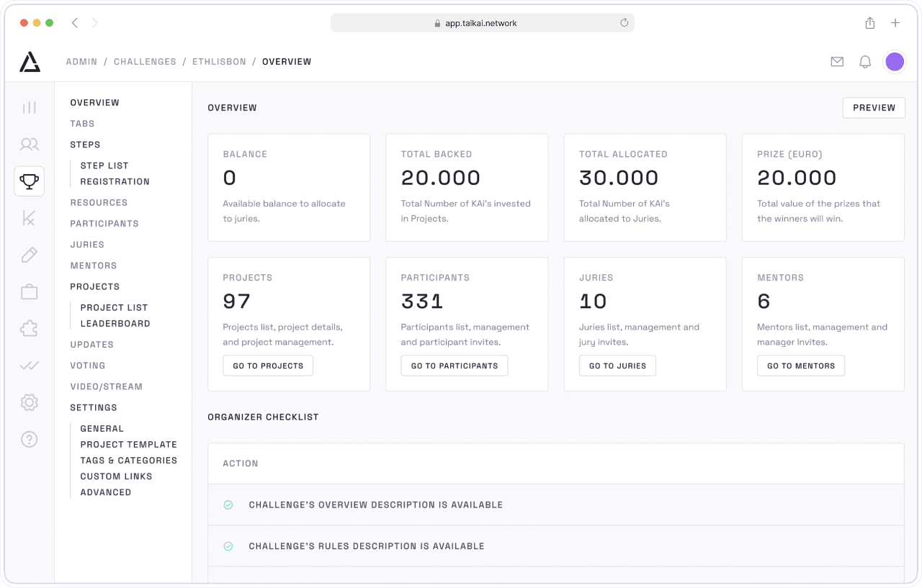
Task: Click the PREVIEW button
Action: pyautogui.click(x=874, y=107)
